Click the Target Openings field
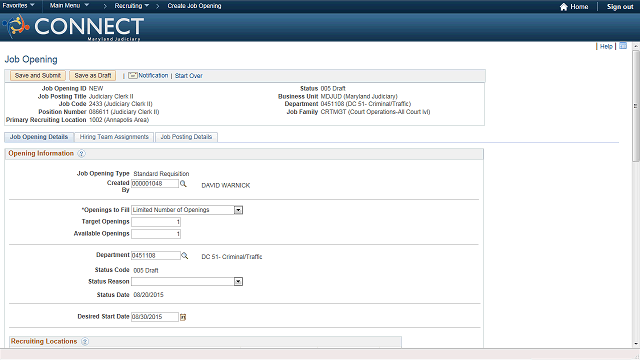 point(156,222)
